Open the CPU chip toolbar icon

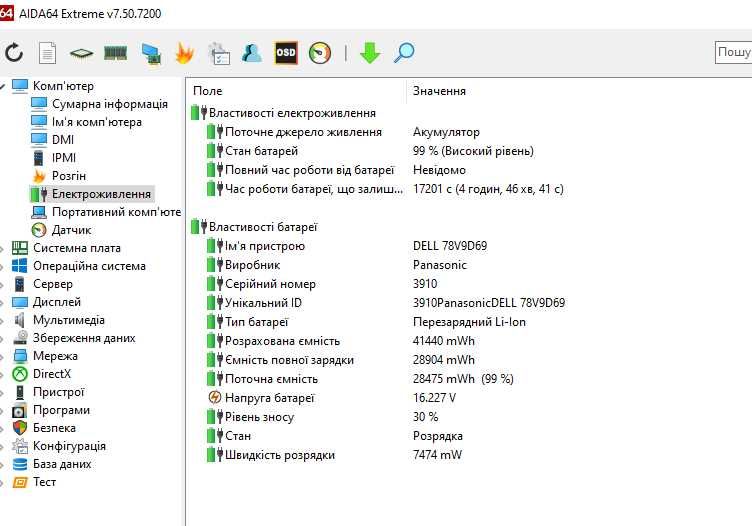(82, 53)
